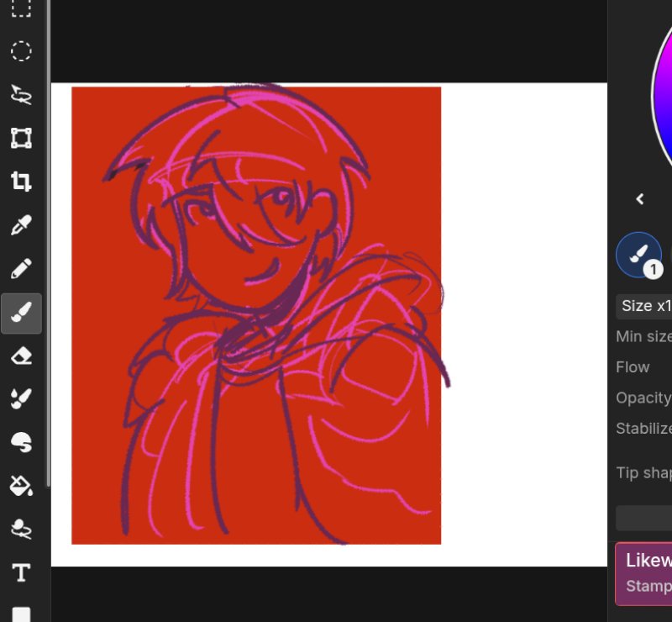Switch to the Pencil tool
Screen dimensions: 672x622
[x=21, y=268]
